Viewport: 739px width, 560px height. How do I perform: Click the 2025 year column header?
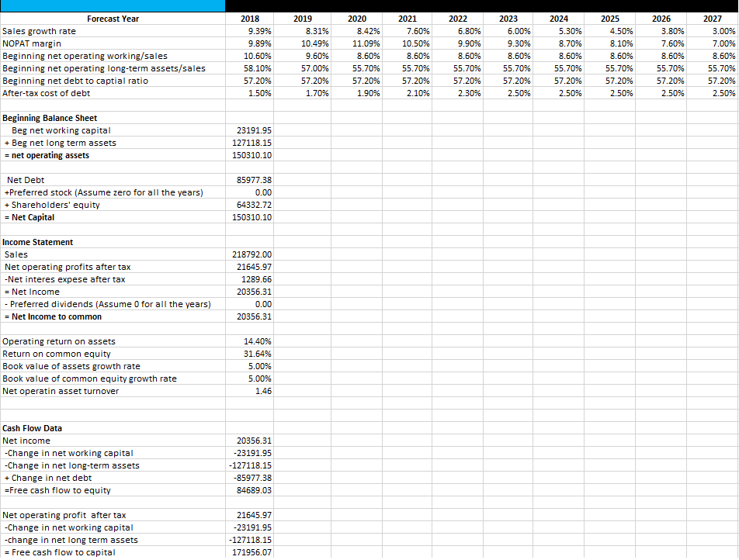(x=610, y=19)
